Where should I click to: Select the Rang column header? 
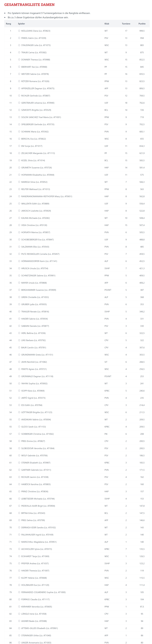click(x=8, y=24)
